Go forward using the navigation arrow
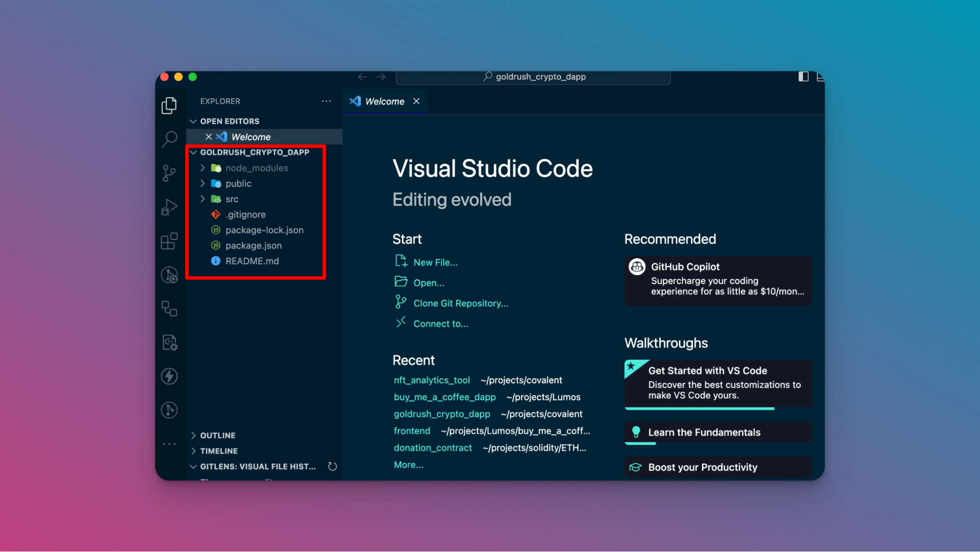 (381, 77)
